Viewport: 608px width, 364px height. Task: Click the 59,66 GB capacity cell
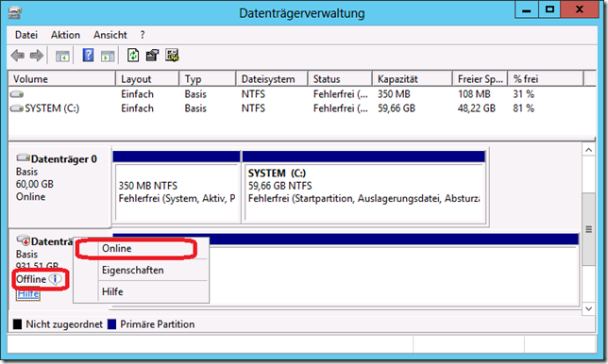(397, 108)
